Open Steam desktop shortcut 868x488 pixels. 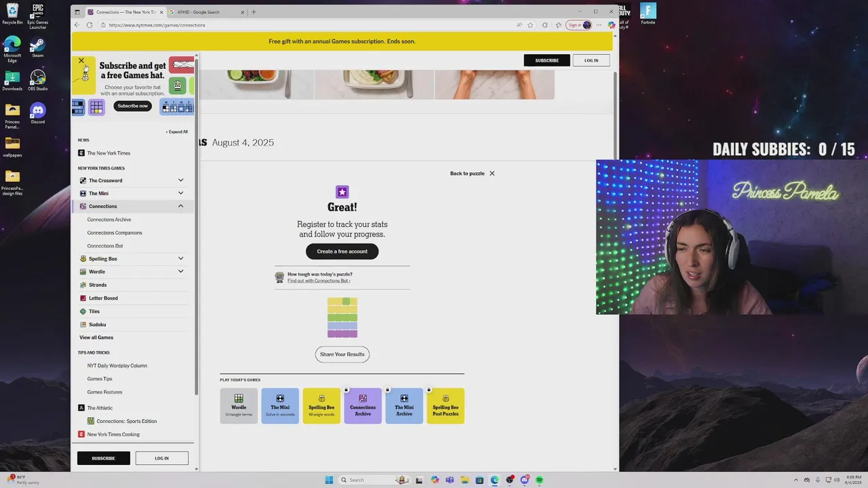(38, 47)
